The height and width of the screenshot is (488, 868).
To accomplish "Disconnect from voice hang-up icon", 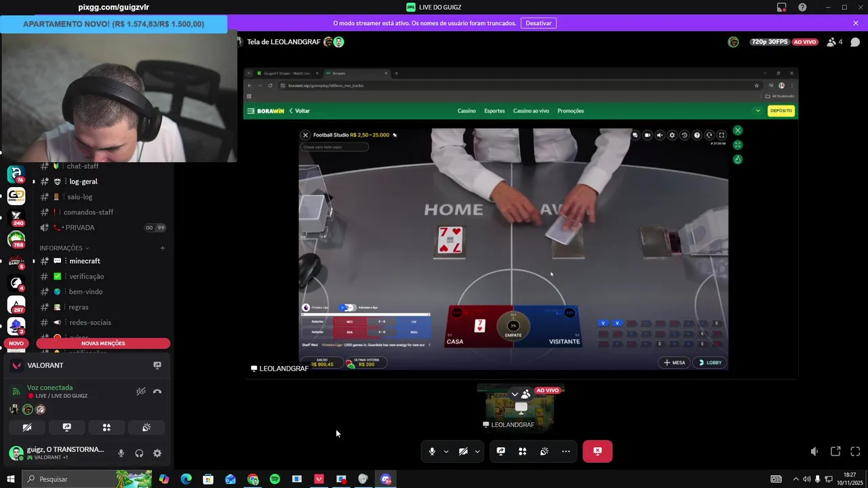I will (157, 392).
